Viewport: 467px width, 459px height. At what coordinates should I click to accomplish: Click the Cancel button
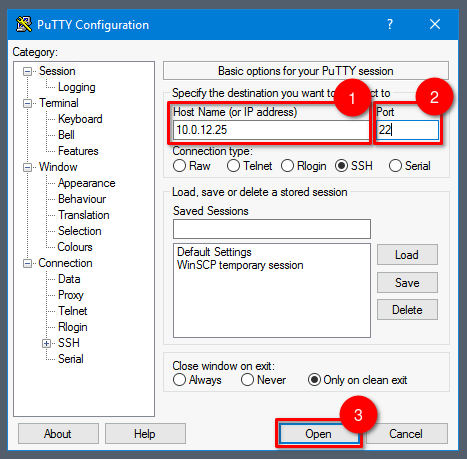[x=406, y=434]
